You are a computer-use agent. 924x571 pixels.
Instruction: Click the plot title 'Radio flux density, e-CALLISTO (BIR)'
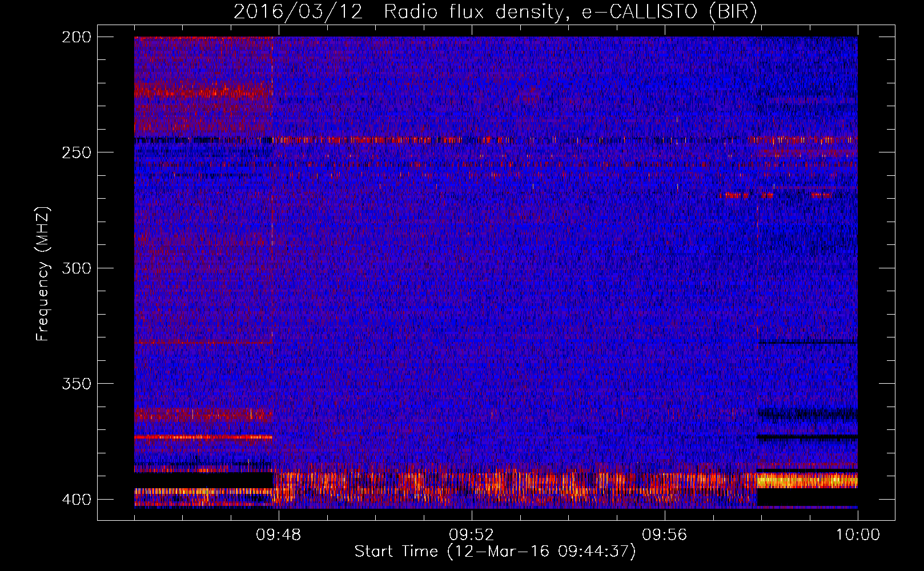tap(571, 12)
